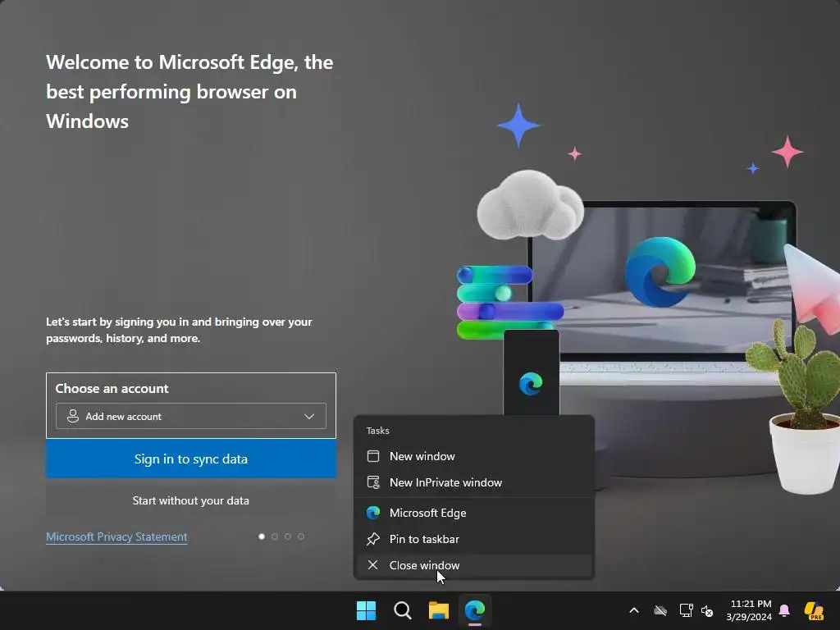Image resolution: width=840 pixels, height=630 pixels.
Task: Show hidden tray icons chevron
Action: pyautogui.click(x=634, y=610)
